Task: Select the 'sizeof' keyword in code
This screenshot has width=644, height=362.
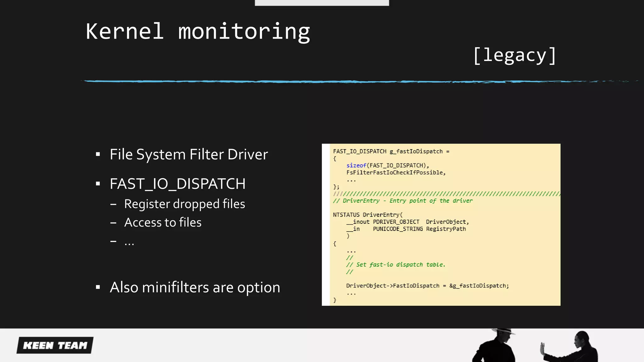Action: (356, 165)
